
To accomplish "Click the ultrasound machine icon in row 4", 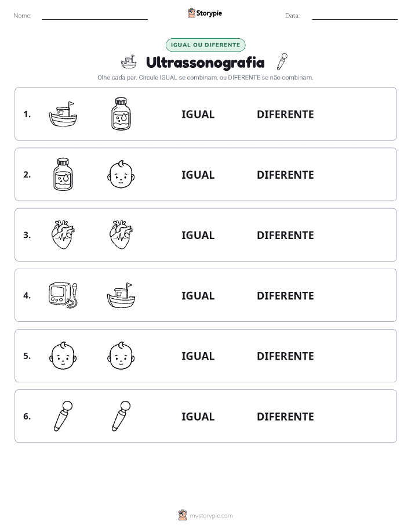I will click(x=63, y=295).
